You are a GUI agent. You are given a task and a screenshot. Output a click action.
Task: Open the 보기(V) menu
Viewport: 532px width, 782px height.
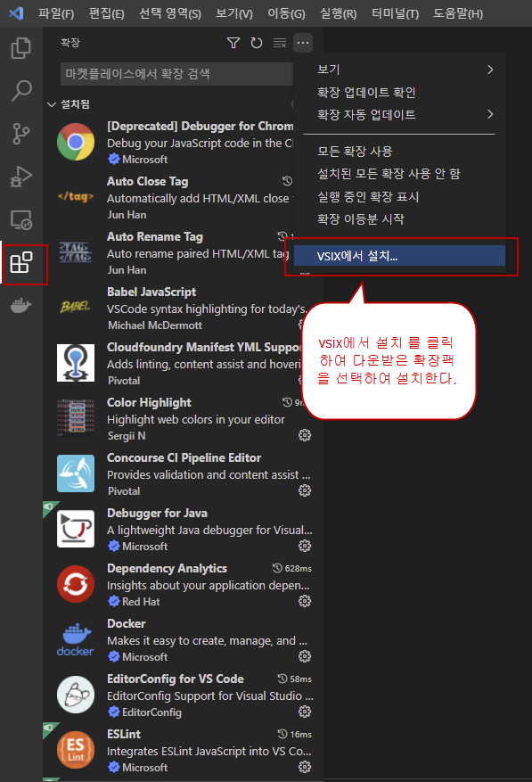[x=233, y=13]
